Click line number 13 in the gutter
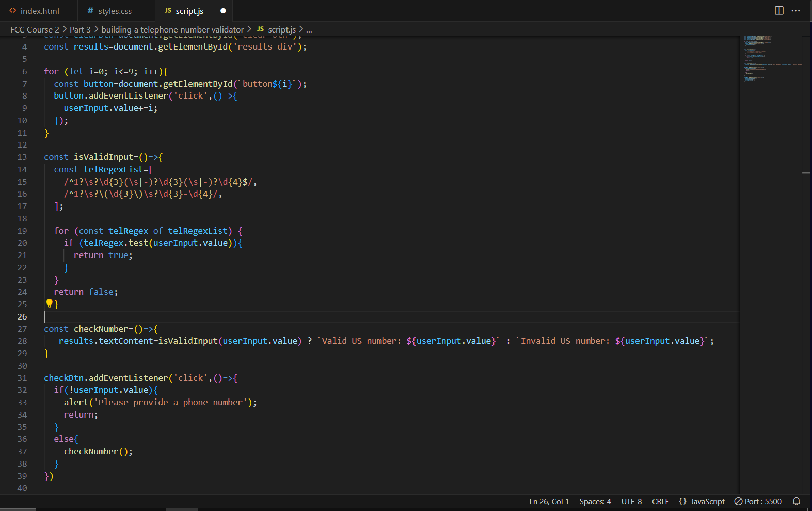Screen dimensions: 812x511 22,157
